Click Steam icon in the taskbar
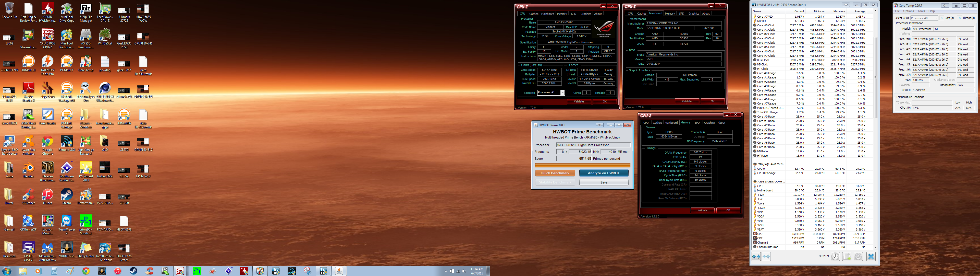The height and width of the screenshot is (276, 980). pos(133,271)
